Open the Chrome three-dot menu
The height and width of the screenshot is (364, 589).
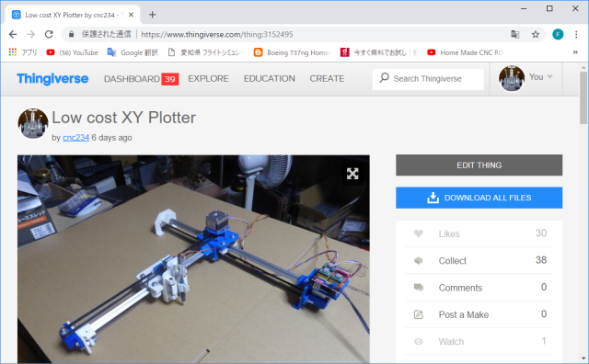(576, 35)
